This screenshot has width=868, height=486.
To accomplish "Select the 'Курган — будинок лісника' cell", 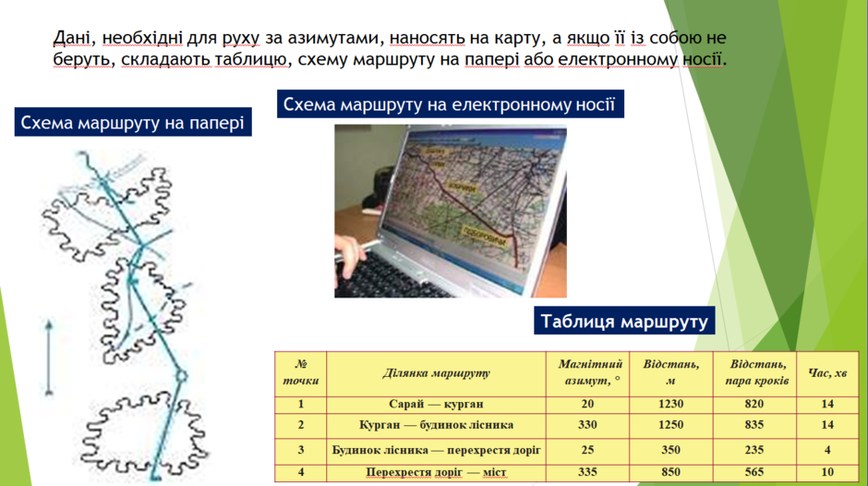I will click(x=436, y=425).
